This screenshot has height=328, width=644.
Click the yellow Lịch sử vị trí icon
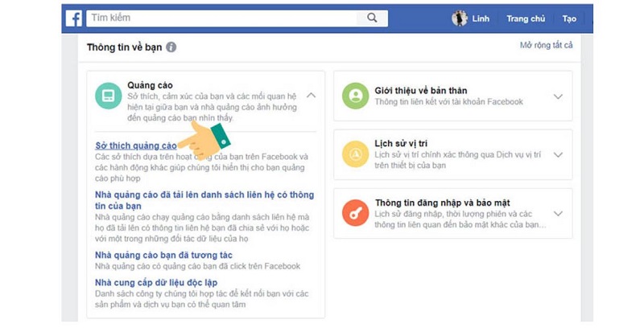pyautogui.click(x=355, y=154)
